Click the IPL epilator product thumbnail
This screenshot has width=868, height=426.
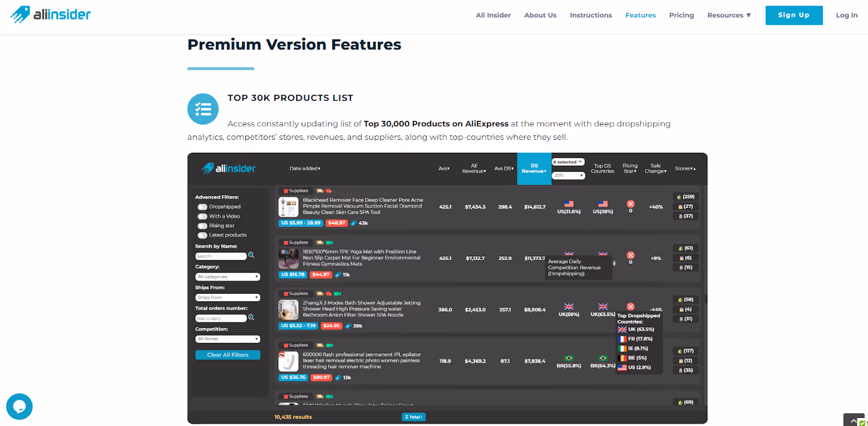(289, 362)
